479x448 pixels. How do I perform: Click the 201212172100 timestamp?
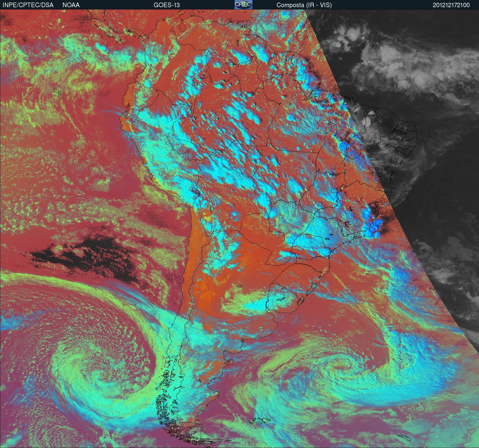pos(451,5)
